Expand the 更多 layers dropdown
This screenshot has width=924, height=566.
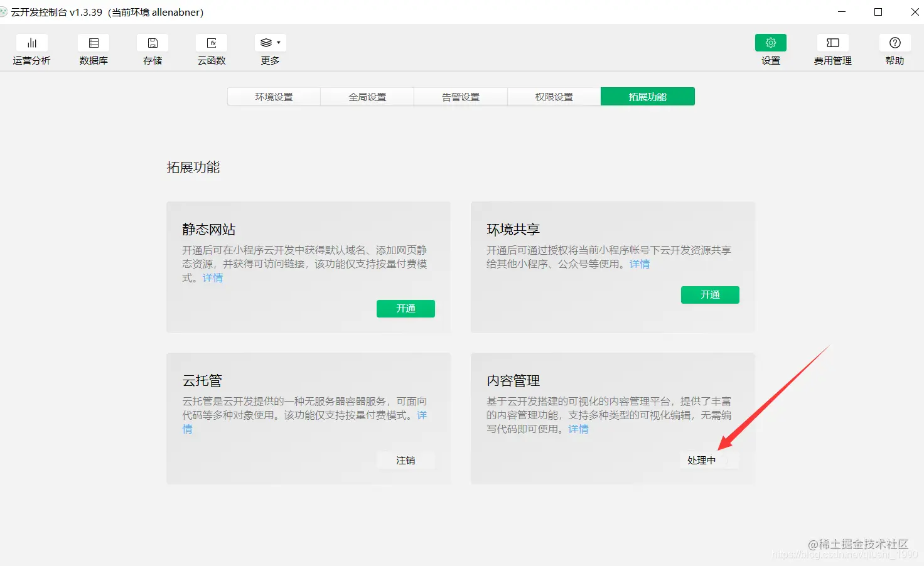click(x=271, y=43)
